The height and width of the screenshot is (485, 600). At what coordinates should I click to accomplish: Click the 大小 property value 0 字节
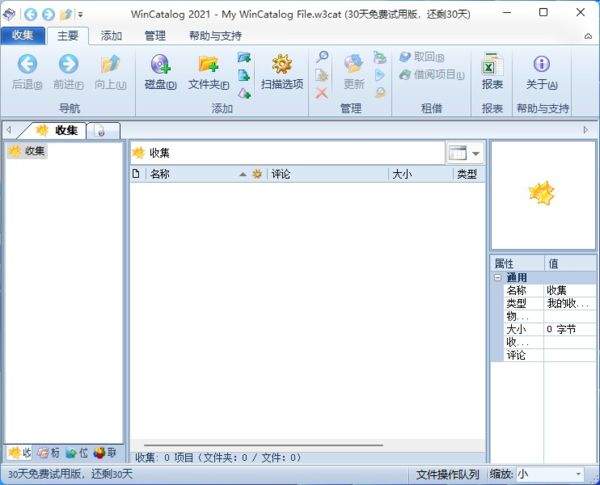point(570,329)
